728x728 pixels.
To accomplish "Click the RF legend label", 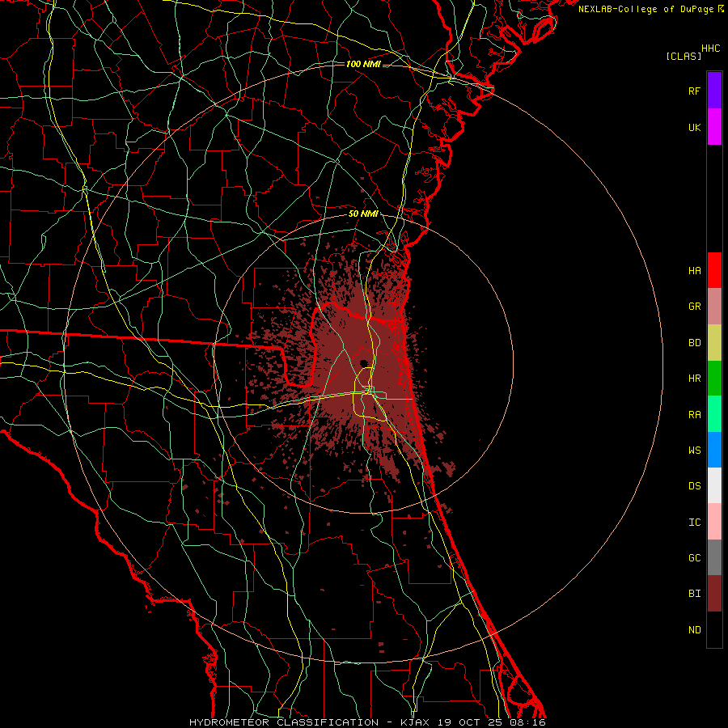I will (694, 91).
